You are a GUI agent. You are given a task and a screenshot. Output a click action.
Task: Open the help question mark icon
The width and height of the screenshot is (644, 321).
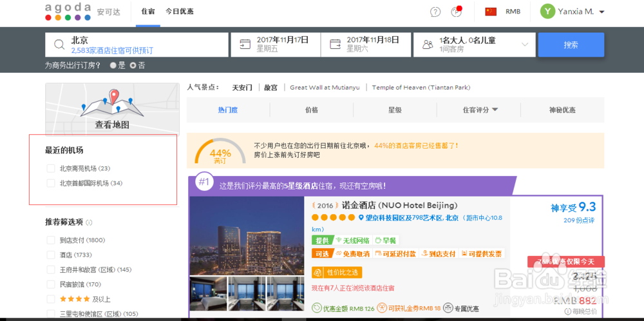pos(435,12)
